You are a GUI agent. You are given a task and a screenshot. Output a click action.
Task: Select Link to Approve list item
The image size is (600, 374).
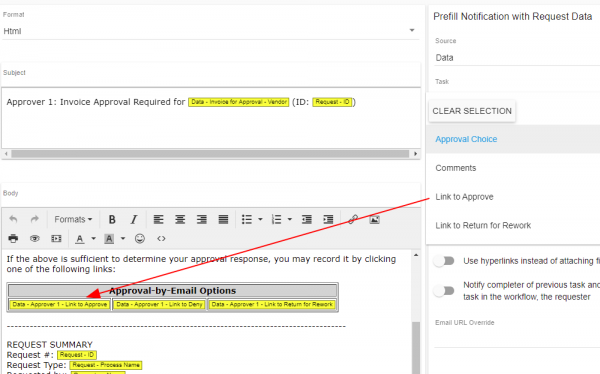pyautogui.click(x=464, y=197)
